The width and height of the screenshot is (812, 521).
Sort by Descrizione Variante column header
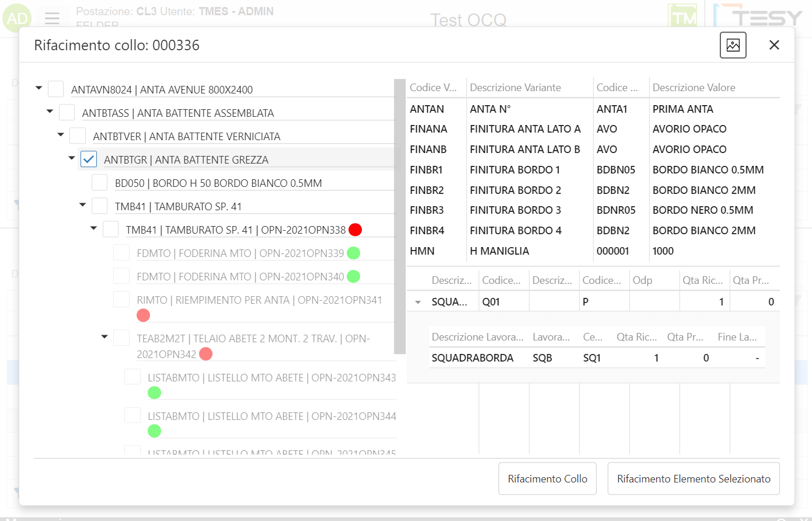(x=515, y=88)
